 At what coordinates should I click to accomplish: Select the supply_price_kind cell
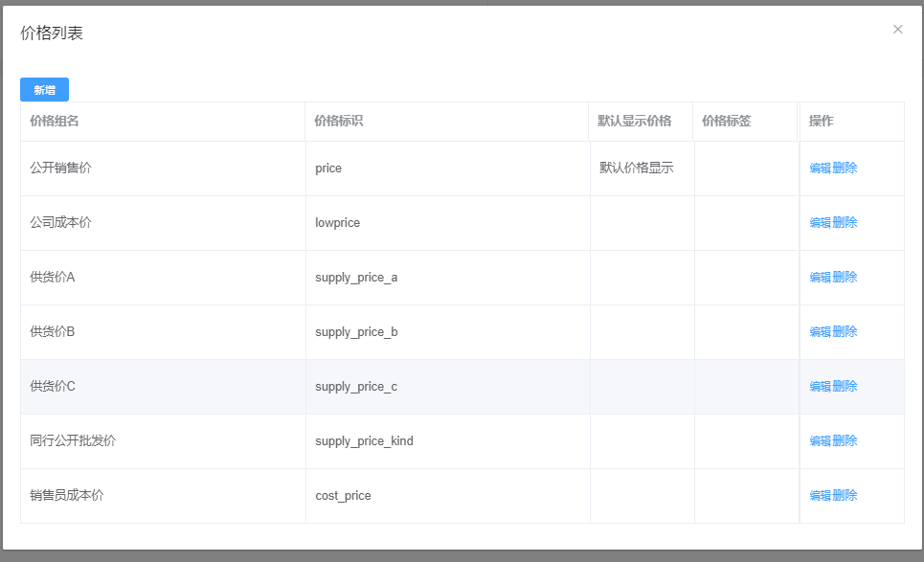pyautogui.click(x=364, y=441)
